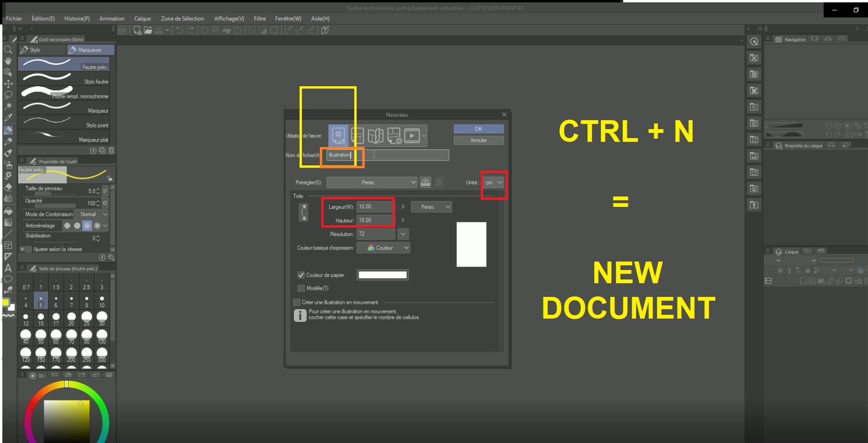
Task: Open the Prérégler Perso. dropdown
Action: pyautogui.click(x=372, y=182)
